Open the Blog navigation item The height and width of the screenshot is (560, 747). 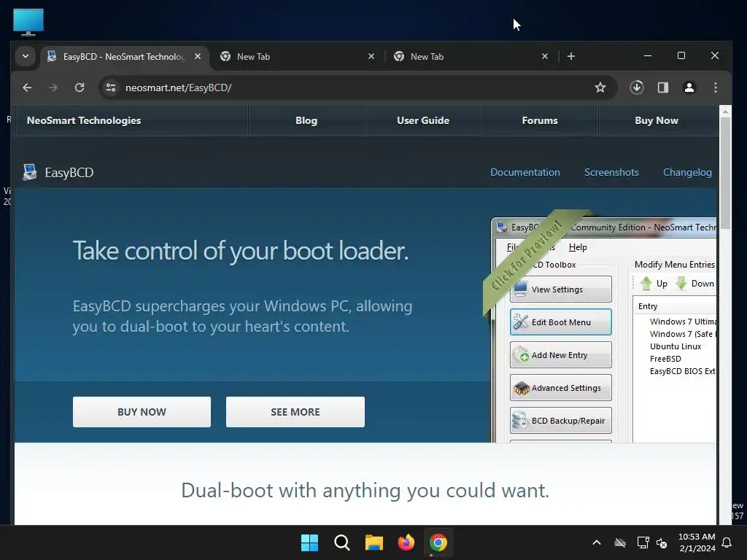pos(306,120)
